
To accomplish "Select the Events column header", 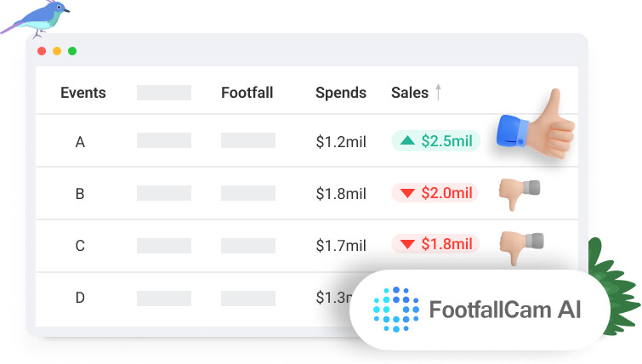I will click(82, 93).
